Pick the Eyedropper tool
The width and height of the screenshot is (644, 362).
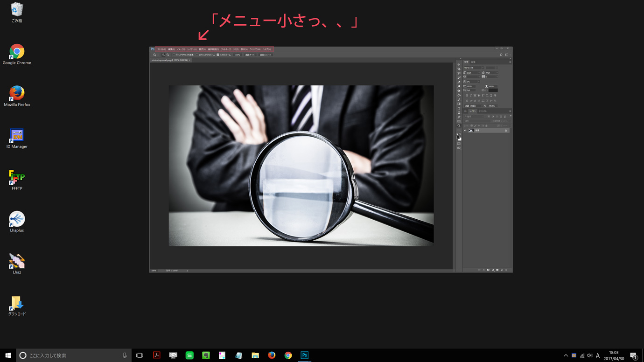tap(459, 82)
